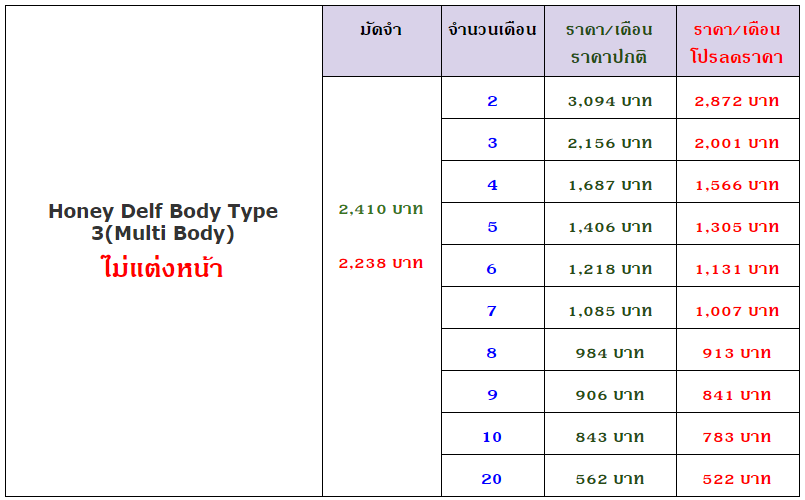This screenshot has width=805, height=500.
Task: Click promo price '1,566 บาท'
Action: 737,185
